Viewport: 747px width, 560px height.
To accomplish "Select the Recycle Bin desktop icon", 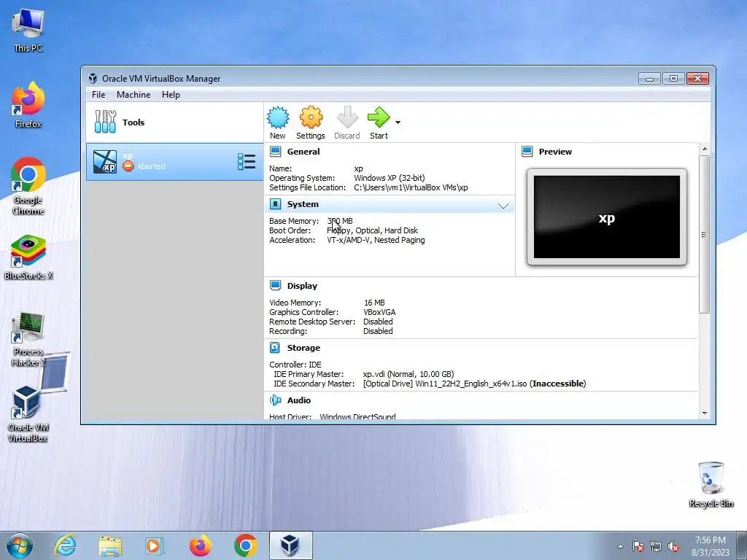I will click(711, 485).
